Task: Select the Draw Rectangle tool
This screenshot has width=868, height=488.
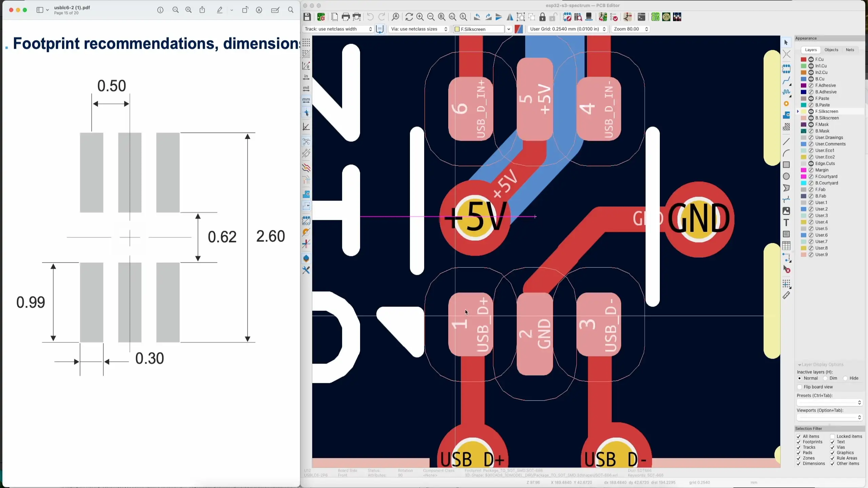Action: coord(787,165)
